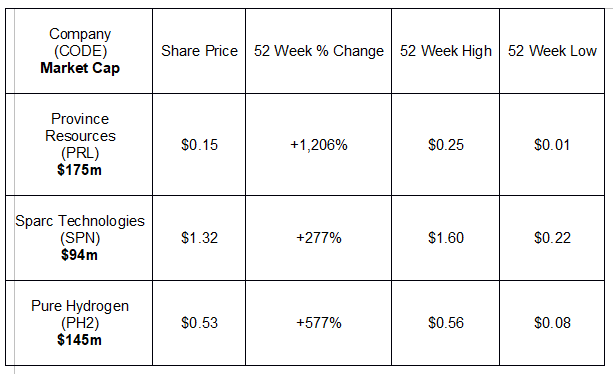613x374 pixels.
Task: Click the $0.08 52 week low value
Action: [552, 323]
